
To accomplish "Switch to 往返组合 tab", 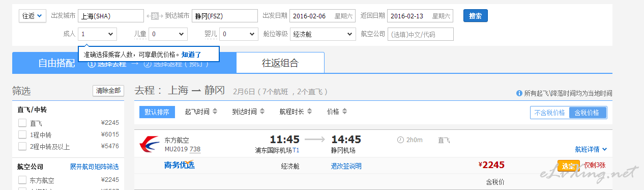I will [x=280, y=63].
